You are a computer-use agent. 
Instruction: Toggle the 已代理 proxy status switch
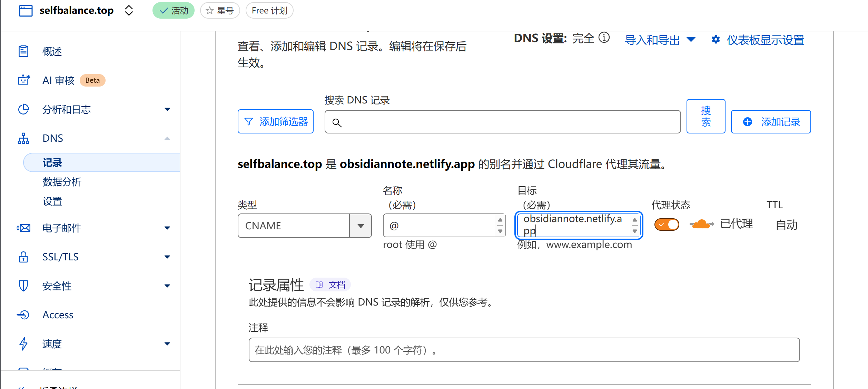click(667, 225)
